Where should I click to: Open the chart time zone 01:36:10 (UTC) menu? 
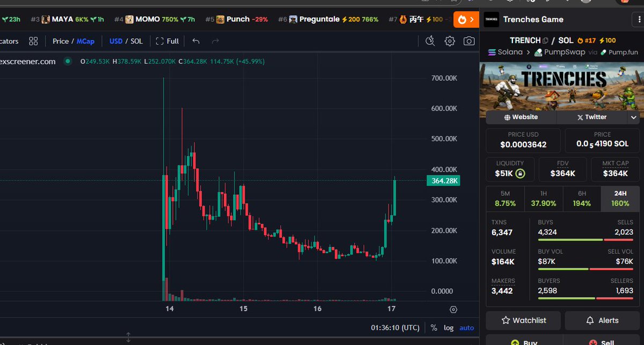coord(396,327)
